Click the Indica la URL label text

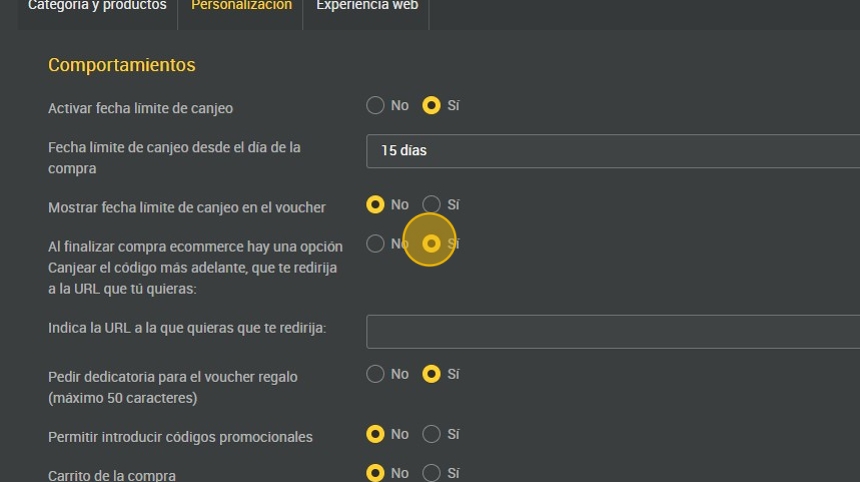click(x=187, y=328)
